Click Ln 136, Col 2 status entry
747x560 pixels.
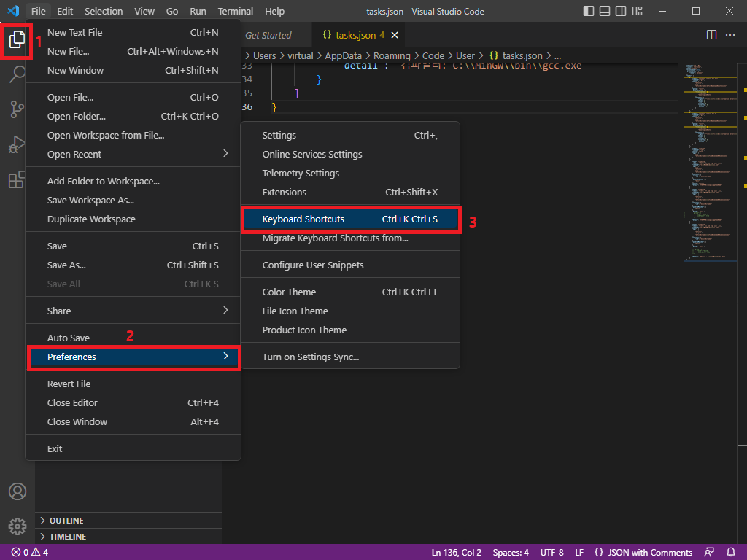coord(457,553)
